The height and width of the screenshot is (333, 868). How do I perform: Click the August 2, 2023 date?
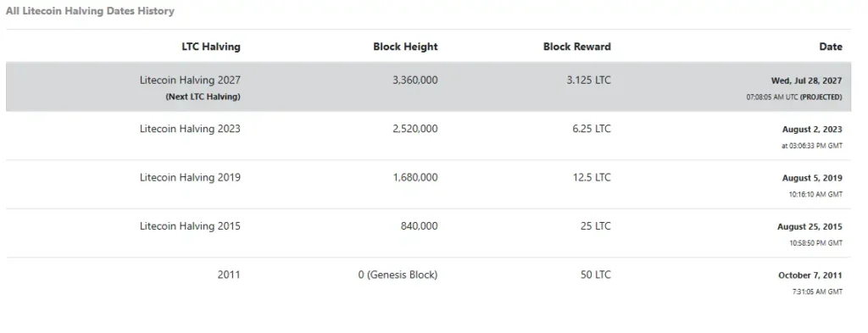click(812, 130)
